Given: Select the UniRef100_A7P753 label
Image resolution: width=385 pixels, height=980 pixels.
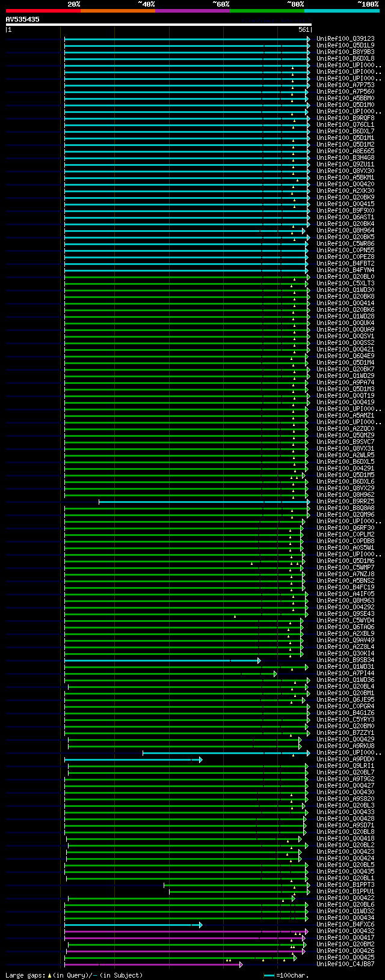Looking at the screenshot, I should tap(345, 85).
